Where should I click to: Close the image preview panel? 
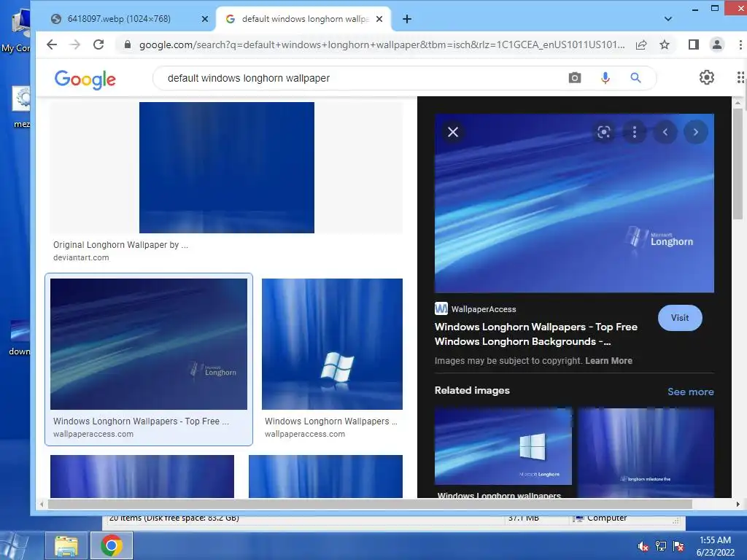point(453,132)
